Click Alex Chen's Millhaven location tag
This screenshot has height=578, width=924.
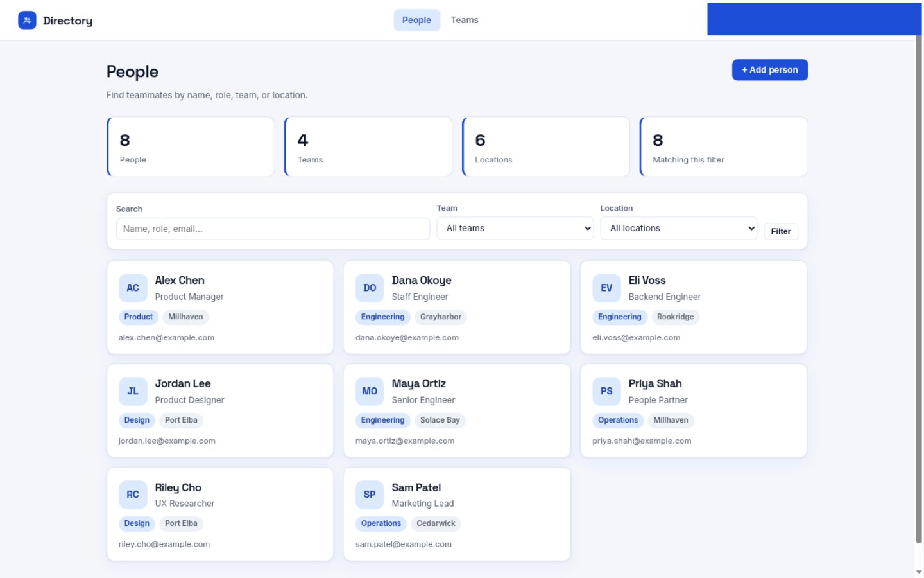point(185,317)
